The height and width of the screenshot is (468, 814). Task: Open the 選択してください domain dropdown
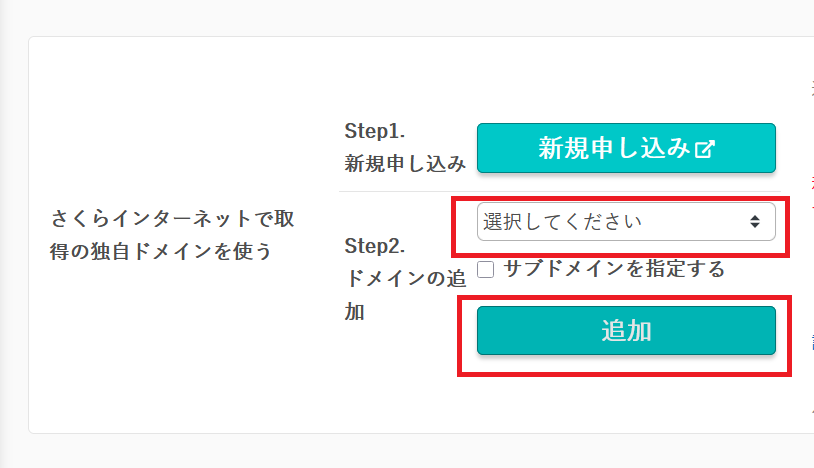click(x=626, y=222)
